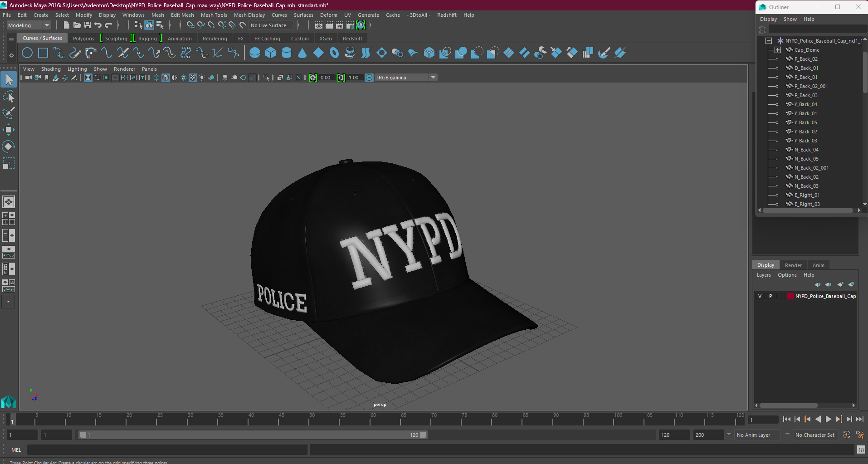868x464 pixels.
Task: Switch to the Rendering shelf tab
Action: pos(215,39)
